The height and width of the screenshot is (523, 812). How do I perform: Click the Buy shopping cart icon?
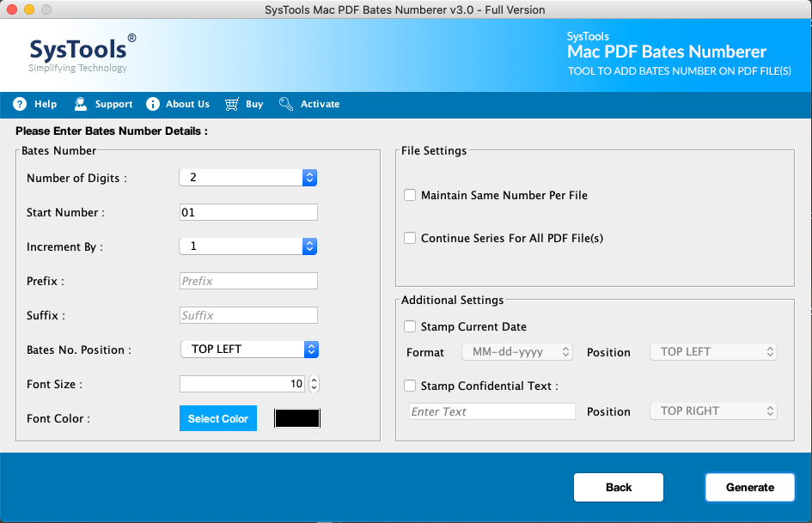pos(232,104)
